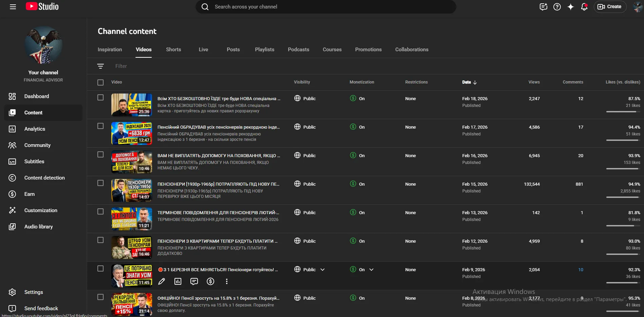644x317 pixels.
Task: Open Audio library in sidebar
Action: tap(43, 227)
